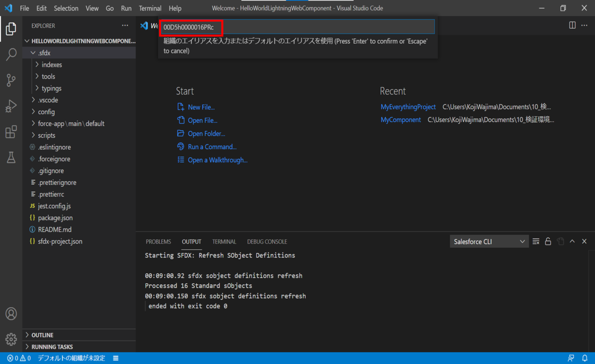Click the split editor icon
Screen dimensions: 595x364
click(x=572, y=25)
